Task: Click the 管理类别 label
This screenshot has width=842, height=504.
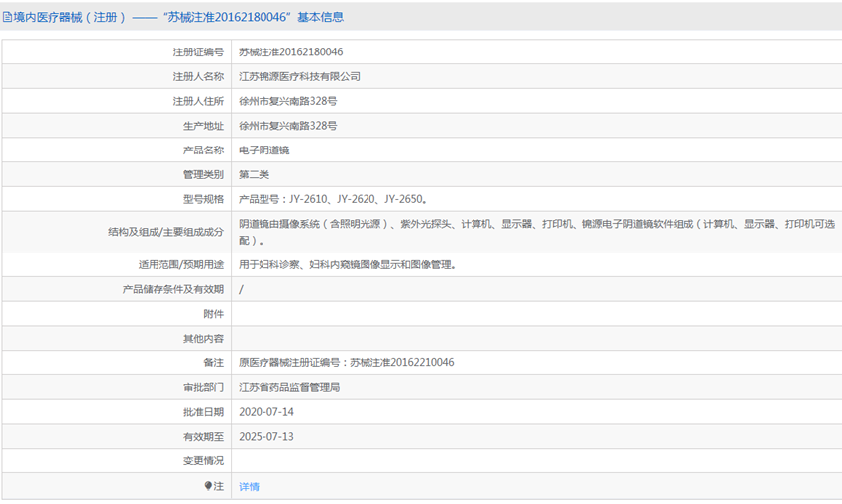Action: pyautogui.click(x=203, y=174)
